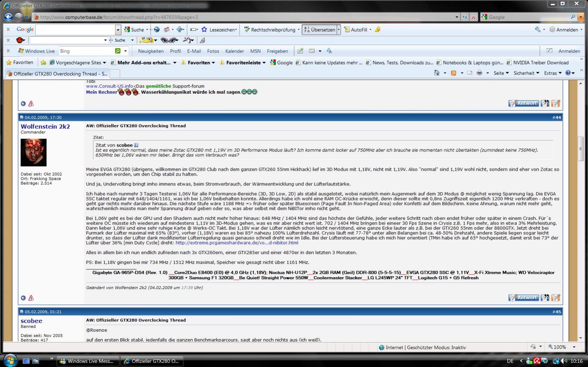Click the blue Help question mark icon

[568, 73]
